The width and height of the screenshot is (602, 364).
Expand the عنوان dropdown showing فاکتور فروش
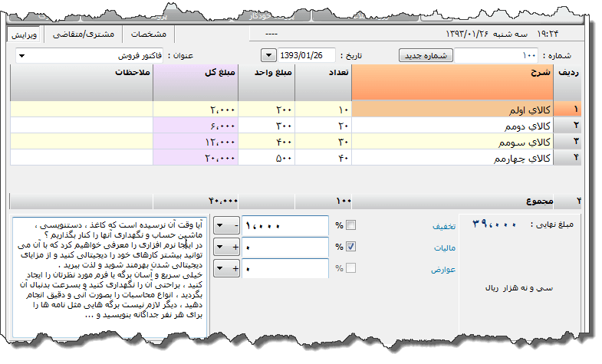[21, 56]
